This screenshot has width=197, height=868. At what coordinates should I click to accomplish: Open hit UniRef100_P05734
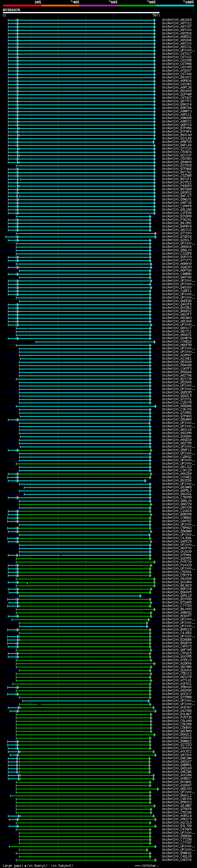[177, 562]
